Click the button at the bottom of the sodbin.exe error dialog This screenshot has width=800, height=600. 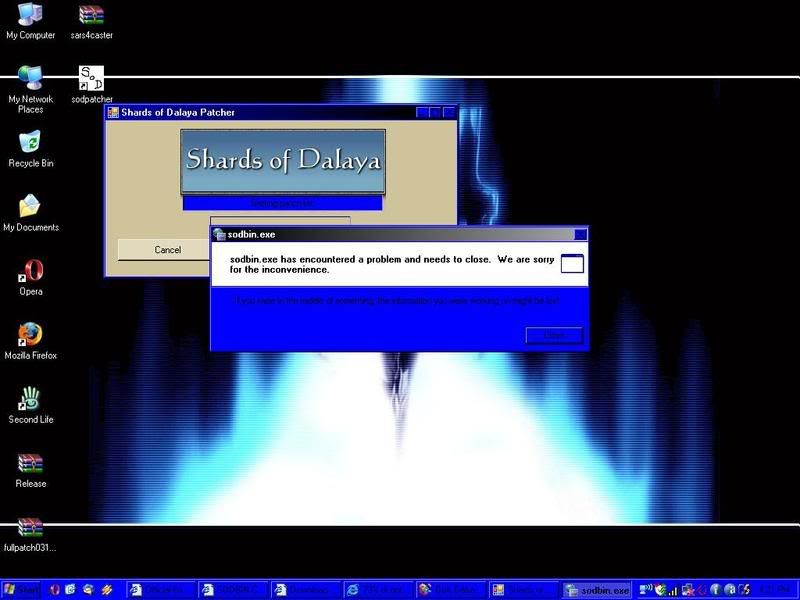[x=554, y=335]
